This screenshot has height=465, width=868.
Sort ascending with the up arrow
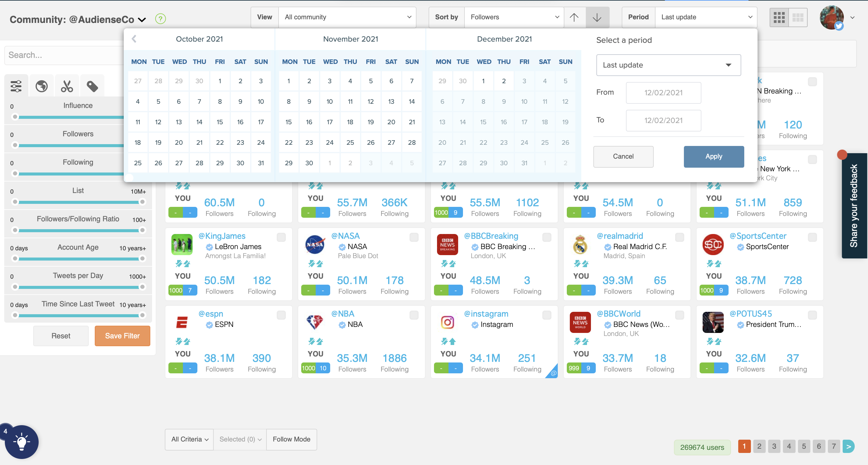point(574,17)
